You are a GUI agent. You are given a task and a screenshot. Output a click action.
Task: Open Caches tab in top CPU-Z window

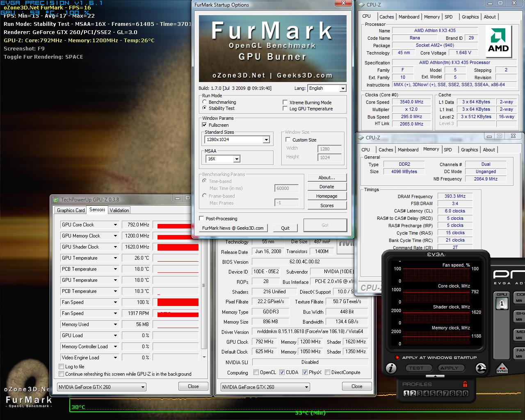point(387,17)
